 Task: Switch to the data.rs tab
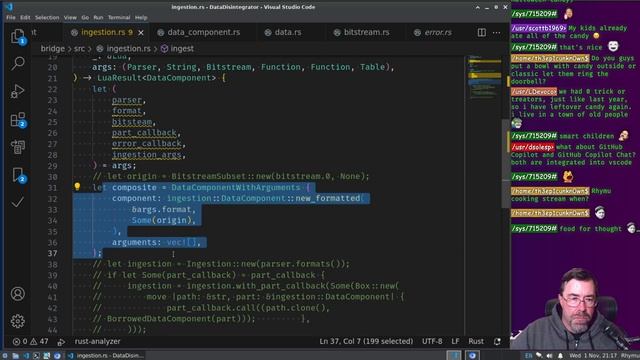click(x=288, y=33)
